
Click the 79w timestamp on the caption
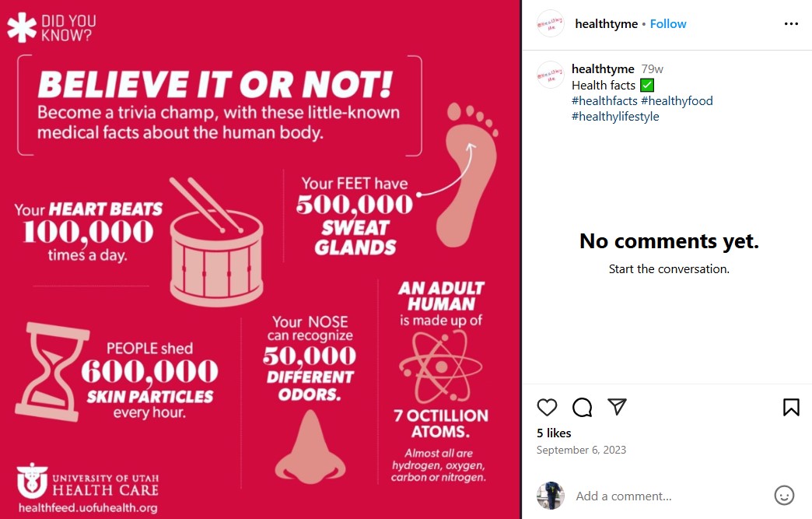tap(652, 69)
